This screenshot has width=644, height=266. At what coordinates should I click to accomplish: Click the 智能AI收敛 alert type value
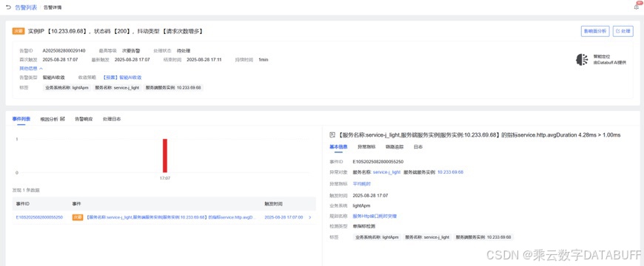(54, 77)
